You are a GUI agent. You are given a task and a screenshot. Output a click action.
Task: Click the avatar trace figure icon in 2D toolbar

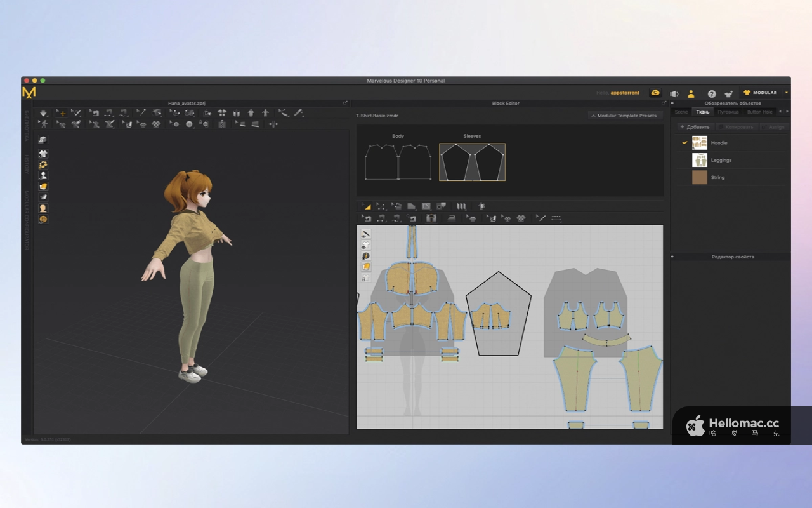(481, 206)
